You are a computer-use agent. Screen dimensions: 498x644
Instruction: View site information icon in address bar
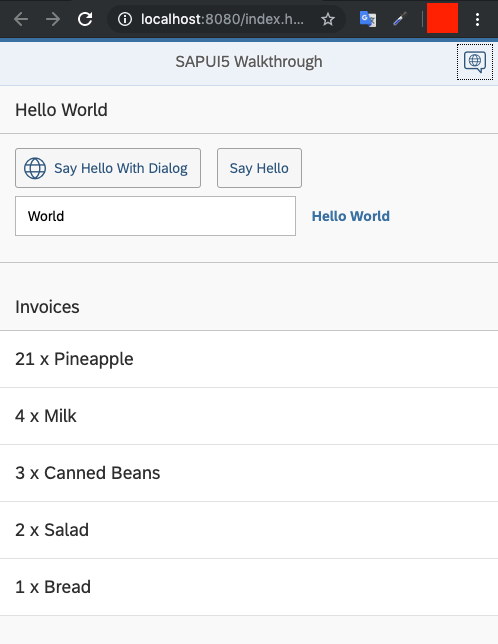tap(125, 19)
